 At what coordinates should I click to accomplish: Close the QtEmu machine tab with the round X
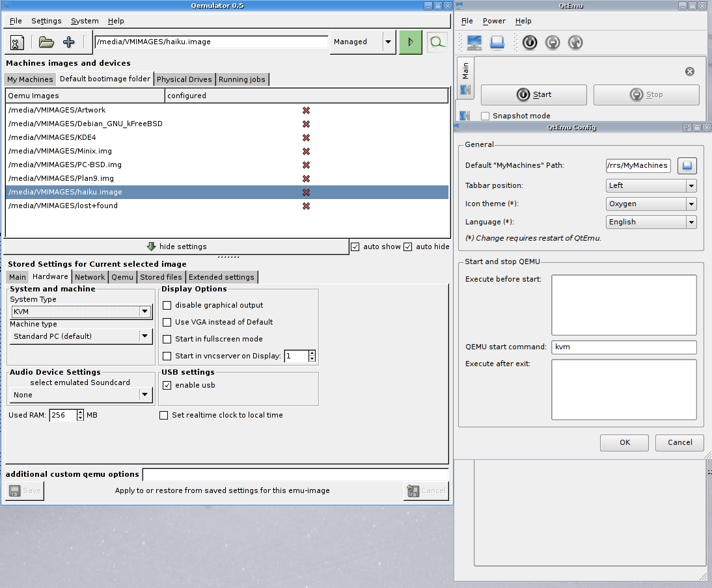pyautogui.click(x=690, y=72)
